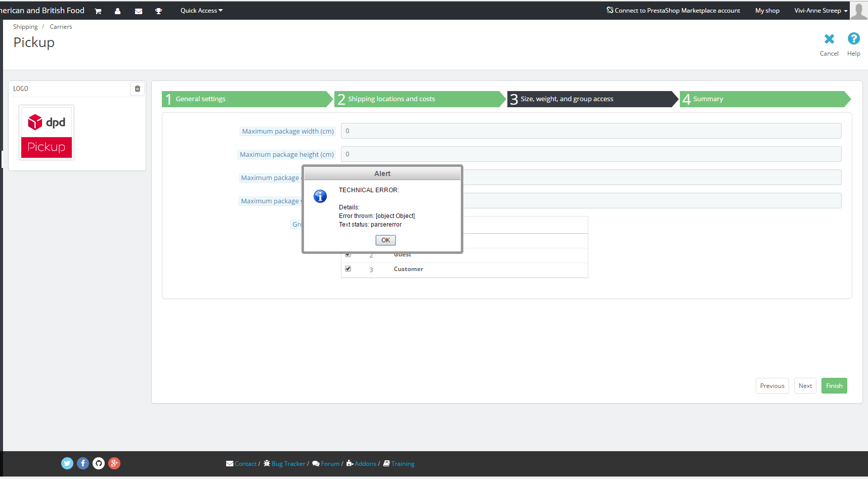Click the user avatar picture
This screenshot has width=868, height=479.
(858, 10)
